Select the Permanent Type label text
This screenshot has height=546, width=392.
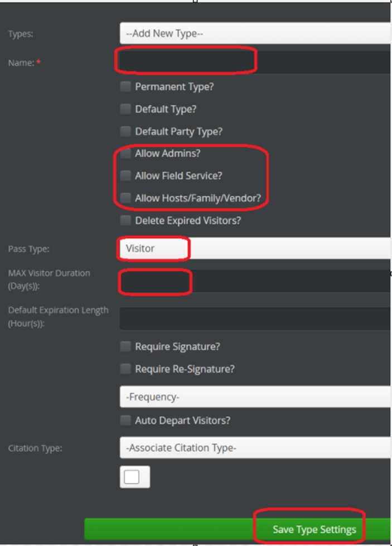(x=175, y=86)
